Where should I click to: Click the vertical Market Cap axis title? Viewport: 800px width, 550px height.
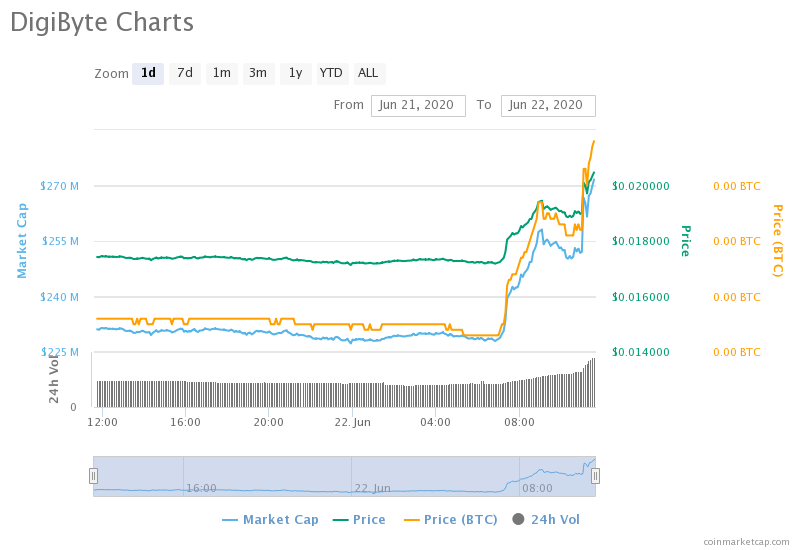(22, 241)
